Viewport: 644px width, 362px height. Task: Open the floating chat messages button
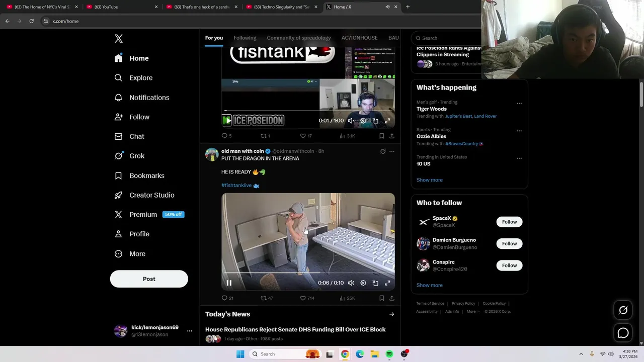623,333
